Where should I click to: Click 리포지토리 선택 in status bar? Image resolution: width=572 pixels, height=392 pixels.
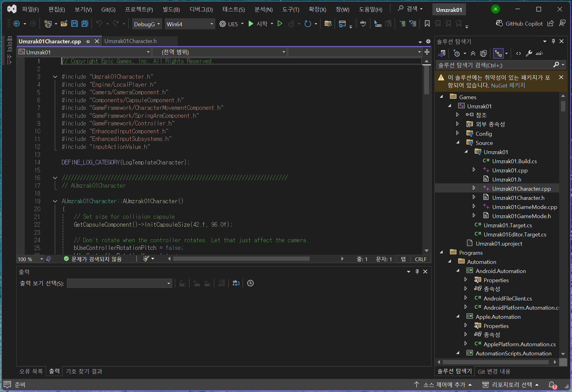click(x=511, y=385)
